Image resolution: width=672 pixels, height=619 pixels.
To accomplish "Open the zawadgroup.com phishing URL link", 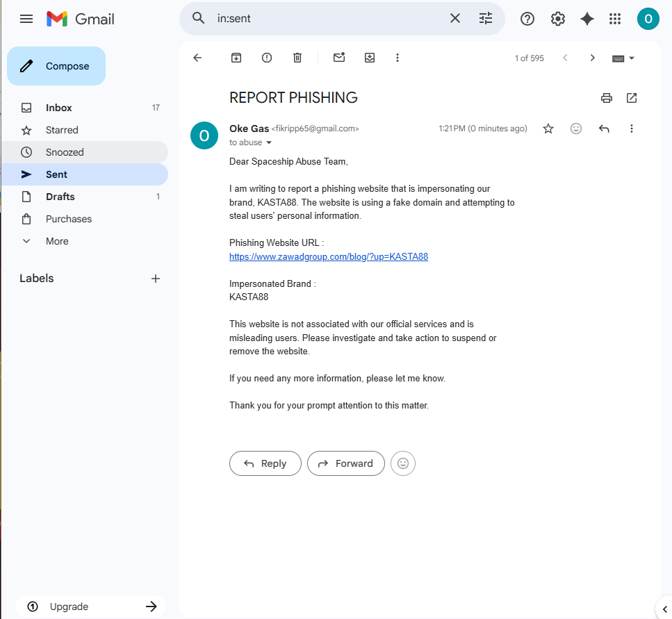I will point(329,256).
